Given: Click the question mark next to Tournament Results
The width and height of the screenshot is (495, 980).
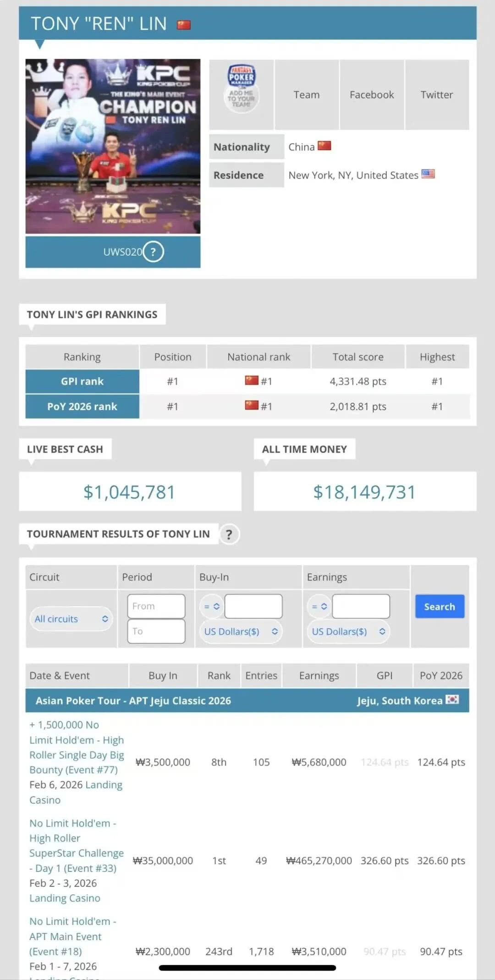Looking at the screenshot, I should [x=229, y=534].
